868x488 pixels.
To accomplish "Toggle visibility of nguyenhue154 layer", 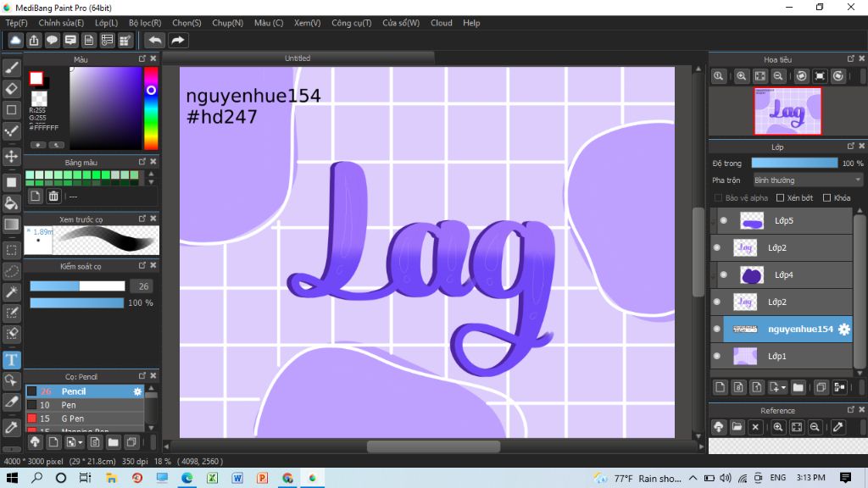I will point(717,330).
